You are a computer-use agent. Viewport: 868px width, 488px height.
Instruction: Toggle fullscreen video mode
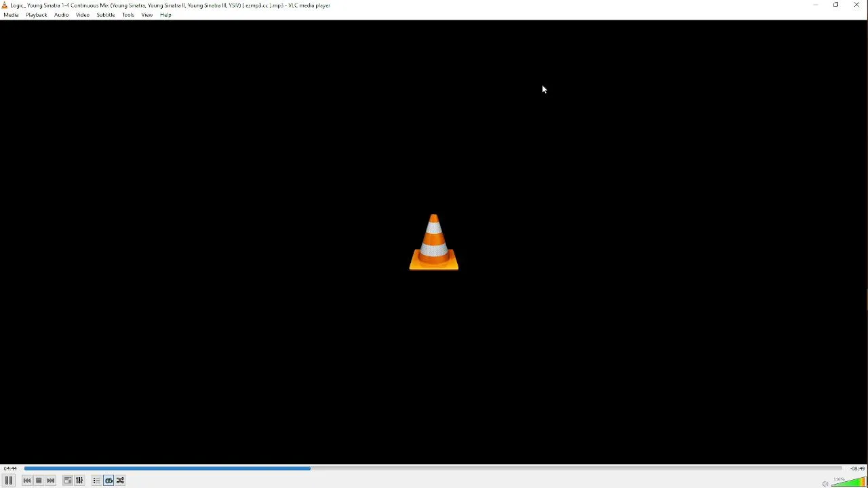click(68, 481)
